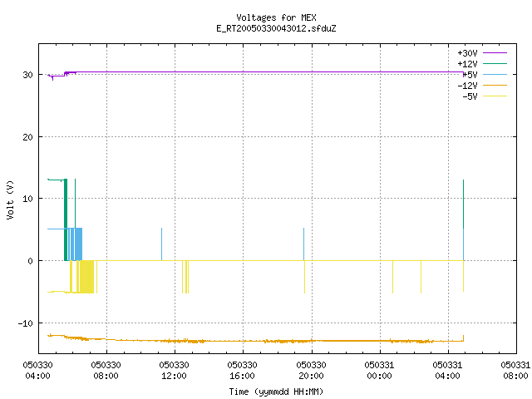Click the x-axis tick '050330 16:00'

click(x=242, y=371)
